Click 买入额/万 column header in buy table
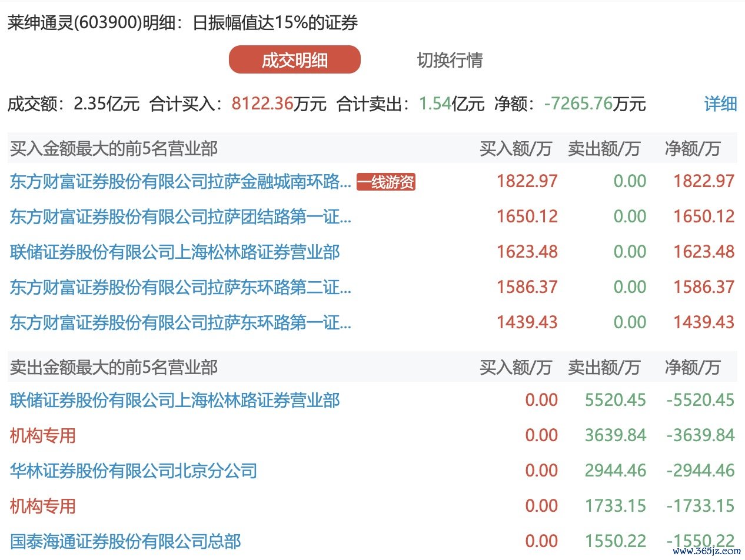This screenshot has width=745, height=560. pyautogui.click(x=516, y=149)
